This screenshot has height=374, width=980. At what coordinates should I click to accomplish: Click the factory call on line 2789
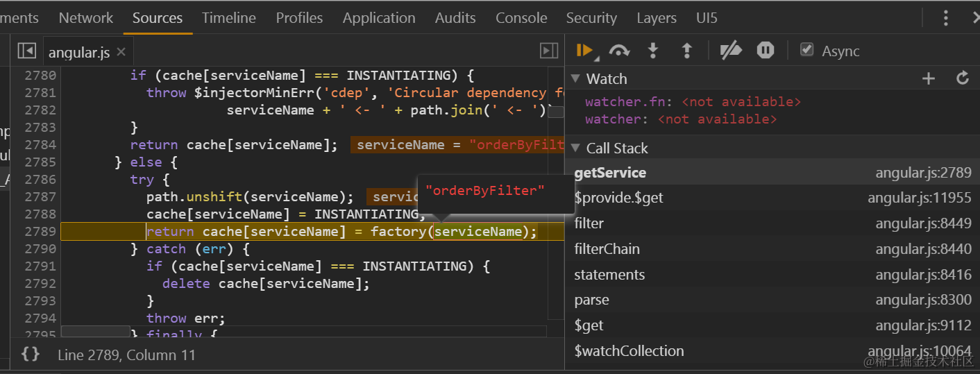(x=398, y=232)
